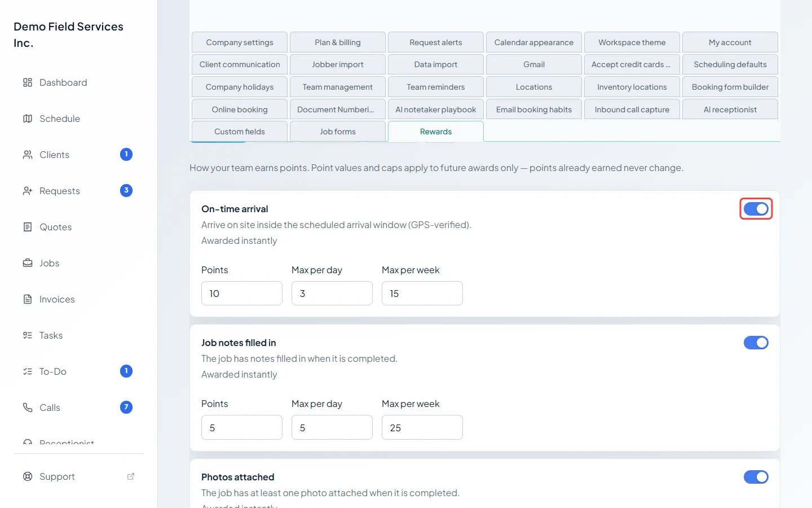Click Job notes Max per day field
The image size is (812, 508).
(x=332, y=427)
